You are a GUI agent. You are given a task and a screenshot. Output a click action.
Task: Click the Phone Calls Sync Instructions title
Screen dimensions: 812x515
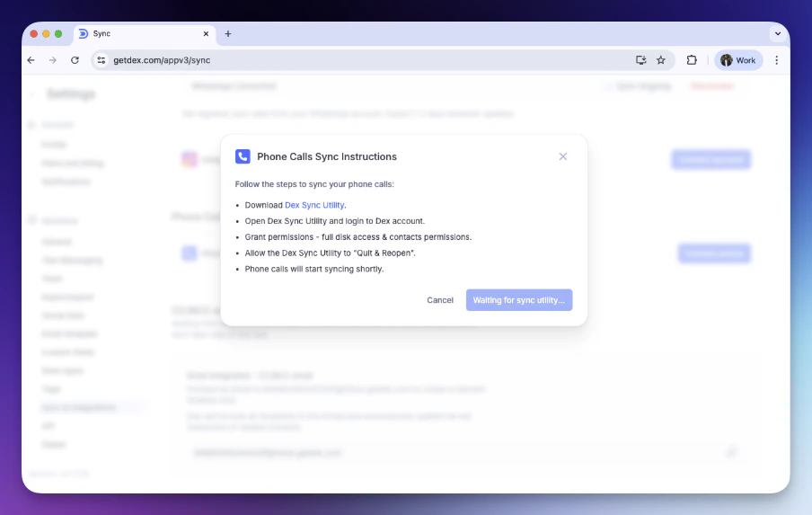tap(327, 156)
